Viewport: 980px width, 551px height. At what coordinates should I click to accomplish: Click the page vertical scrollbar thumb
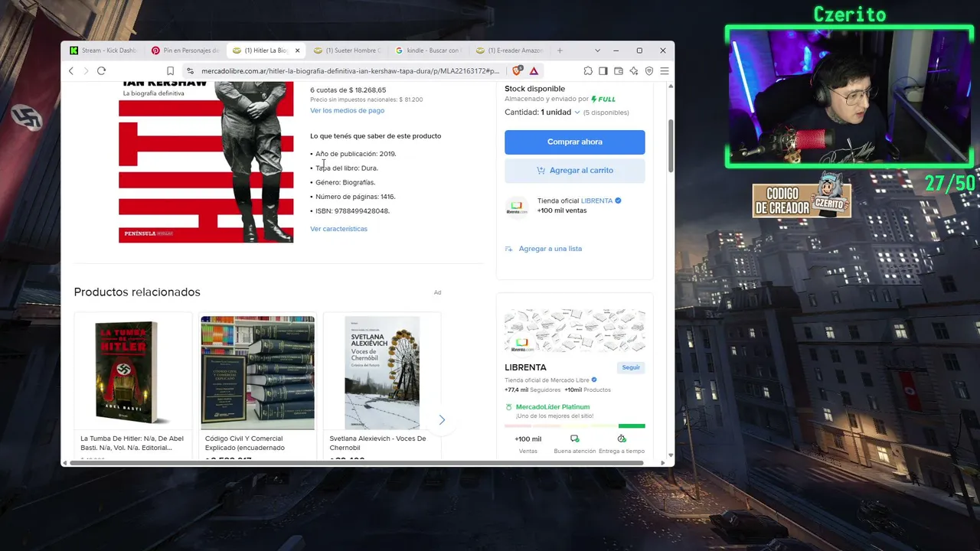pos(671,145)
